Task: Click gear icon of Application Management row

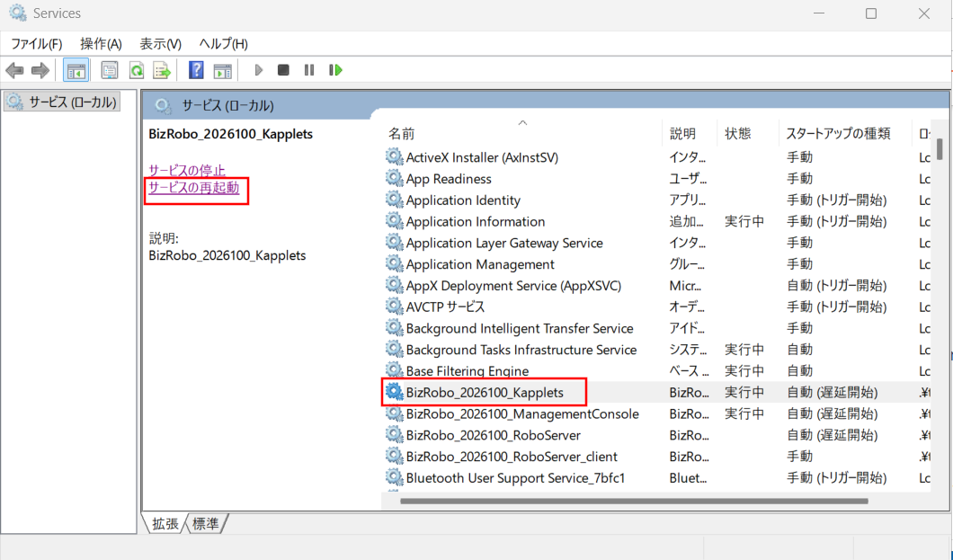Action: (395, 263)
